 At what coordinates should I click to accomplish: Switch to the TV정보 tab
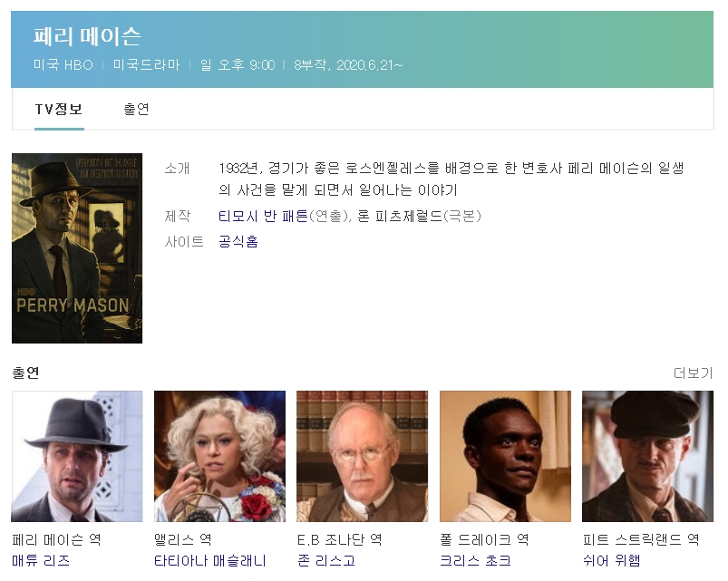pos(59,110)
